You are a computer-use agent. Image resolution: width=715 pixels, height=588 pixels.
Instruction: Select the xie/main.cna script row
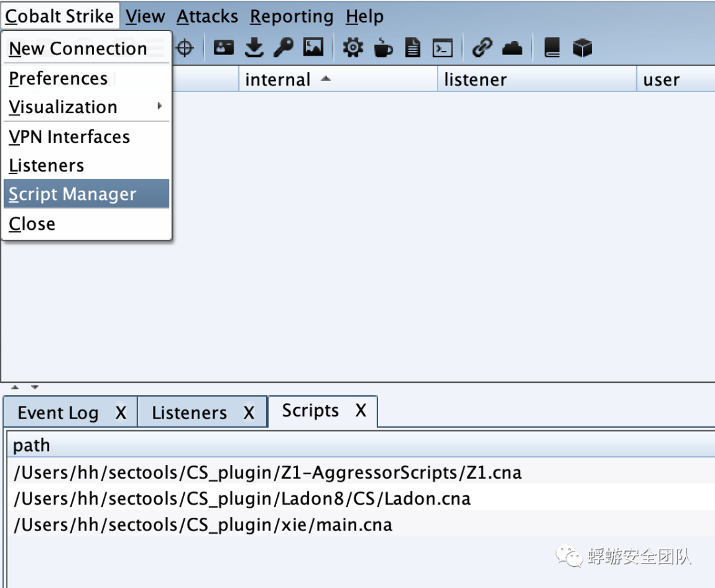[361, 524]
